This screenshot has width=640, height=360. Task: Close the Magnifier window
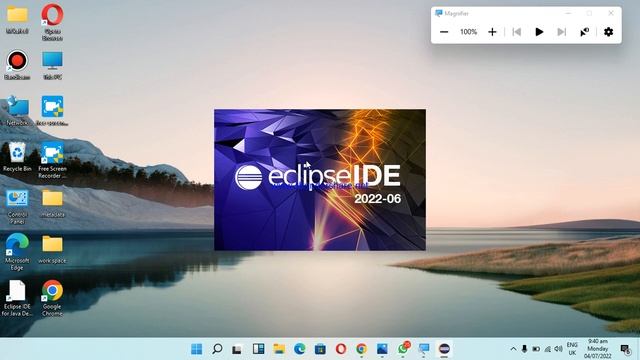[611, 13]
